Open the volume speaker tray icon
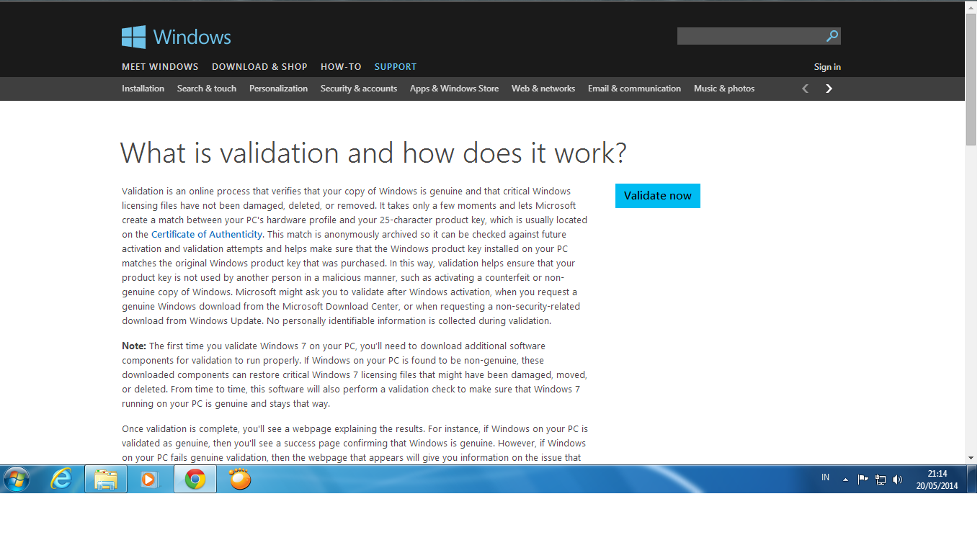The image size is (980, 553). click(897, 480)
